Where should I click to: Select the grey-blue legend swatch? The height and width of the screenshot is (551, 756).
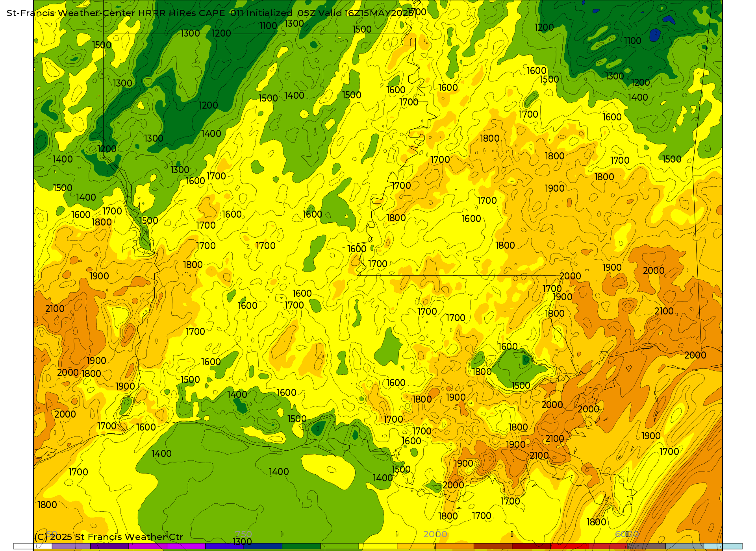click(x=685, y=546)
